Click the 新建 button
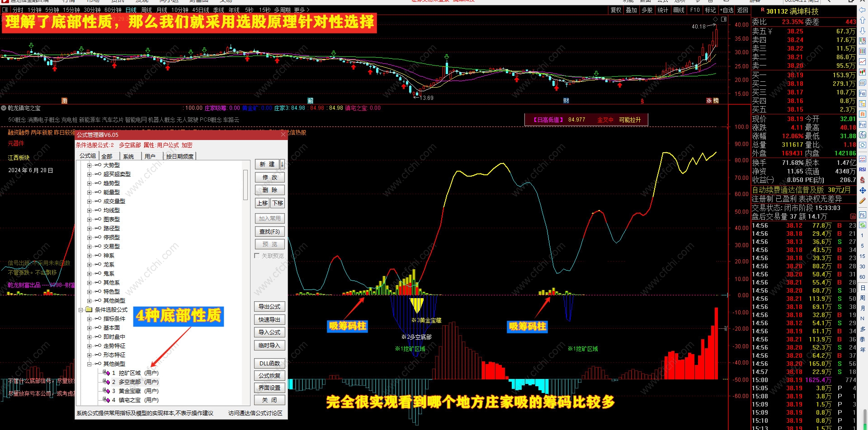The height and width of the screenshot is (430, 868). [x=267, y=164]
